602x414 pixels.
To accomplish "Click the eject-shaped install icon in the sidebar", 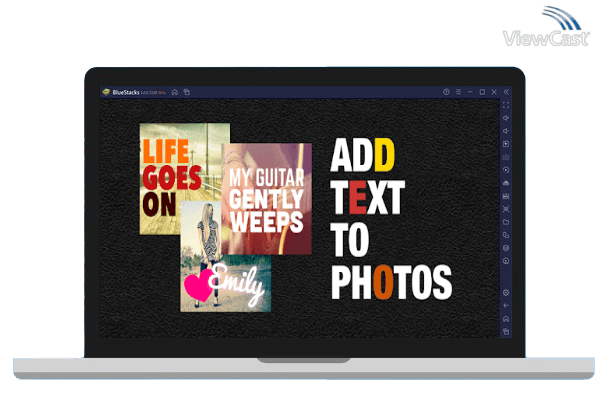I will pyautogui.click(x=506, y=183).
